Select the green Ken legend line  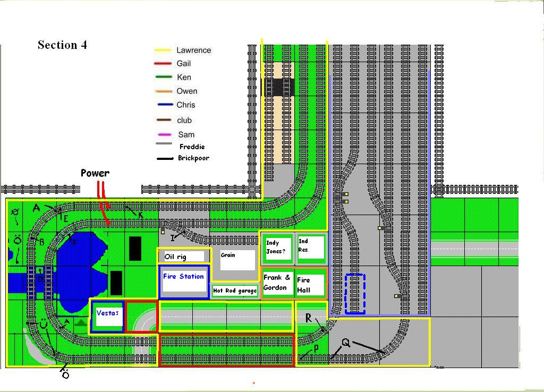coord(163,77)
